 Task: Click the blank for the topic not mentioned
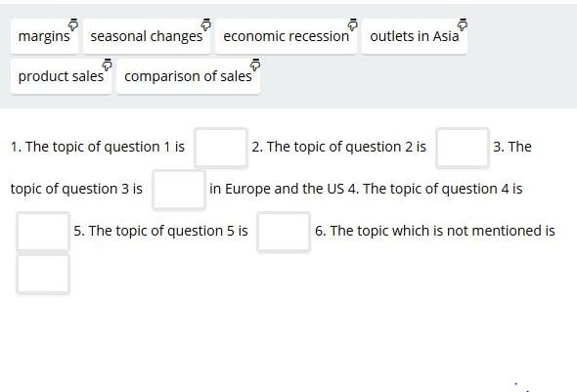(x=43, y=274)
